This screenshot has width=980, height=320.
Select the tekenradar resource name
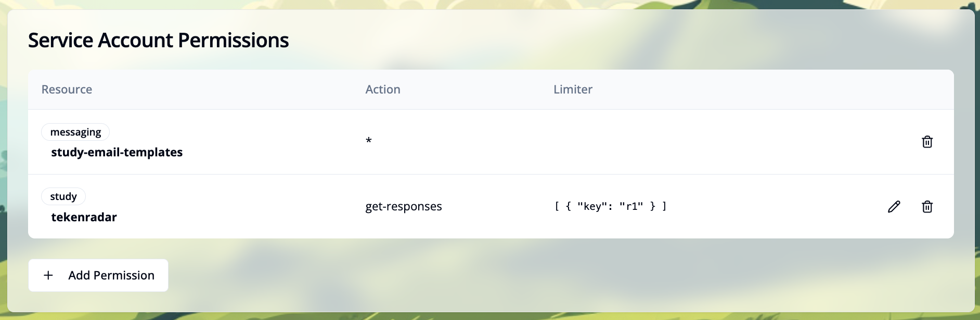pos(84,217)
